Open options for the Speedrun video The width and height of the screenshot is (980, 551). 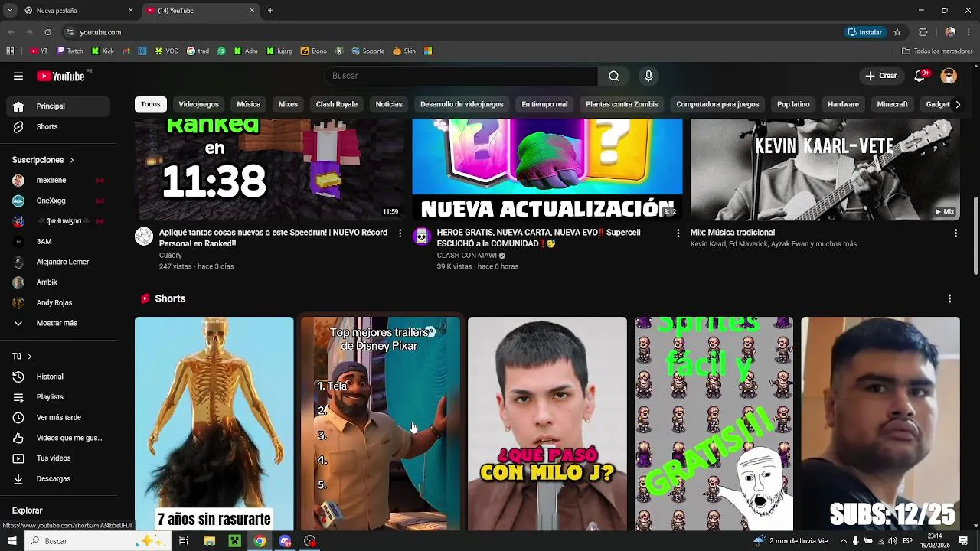[x=400, y=233]
